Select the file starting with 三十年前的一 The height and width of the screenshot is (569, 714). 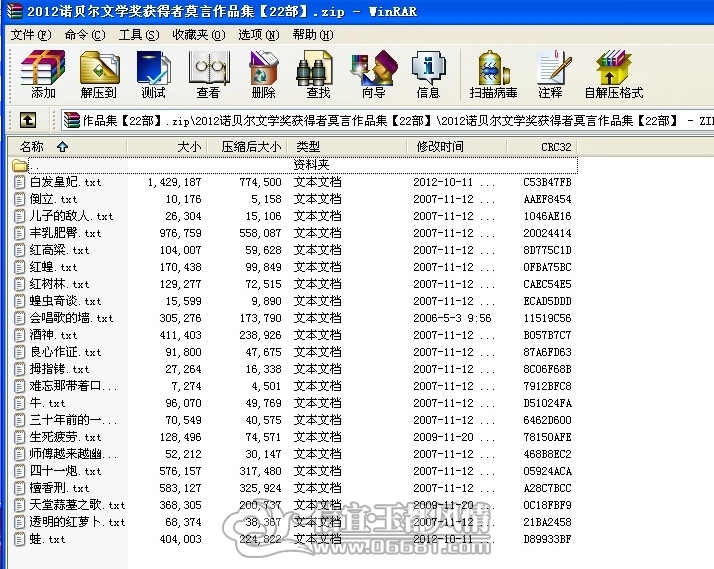point(73,420)
